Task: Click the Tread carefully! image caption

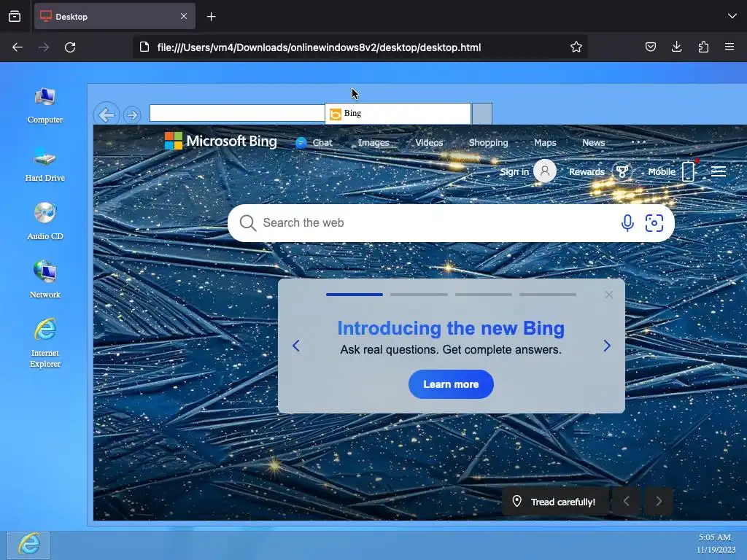Action: [555, 502]
